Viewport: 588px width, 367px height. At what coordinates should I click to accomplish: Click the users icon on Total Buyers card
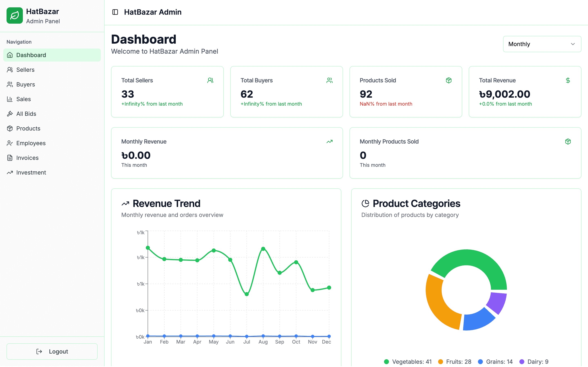330,80
